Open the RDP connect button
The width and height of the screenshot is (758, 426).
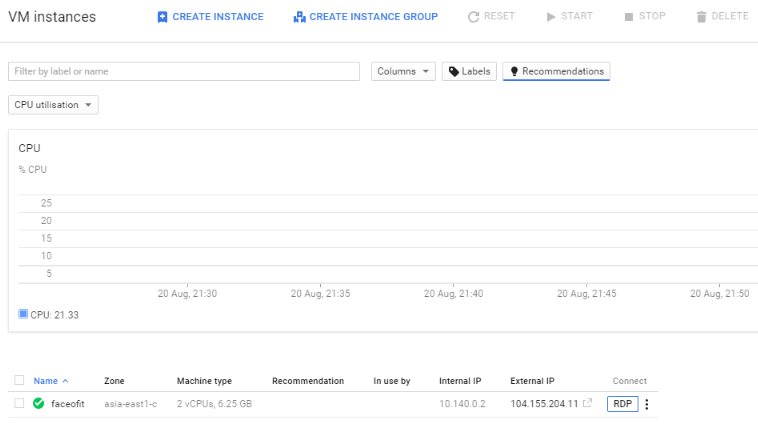(622, 404)
